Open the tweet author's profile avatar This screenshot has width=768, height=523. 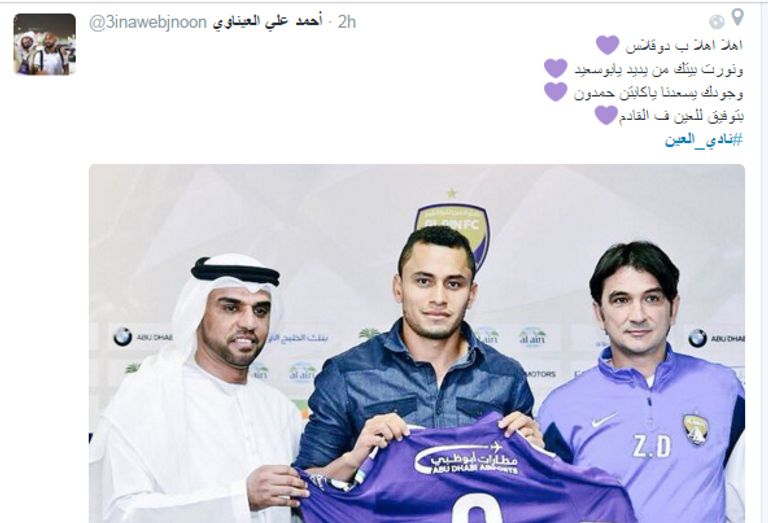tap(45, 44)
